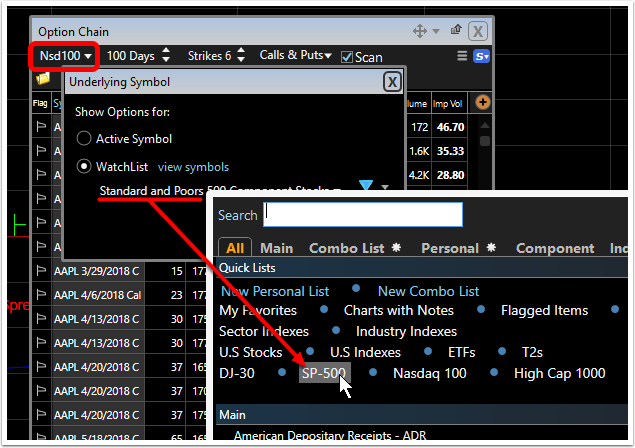Click the AAPL 4/6/2018 Cal symbol cell

click(x=97, y=295)
